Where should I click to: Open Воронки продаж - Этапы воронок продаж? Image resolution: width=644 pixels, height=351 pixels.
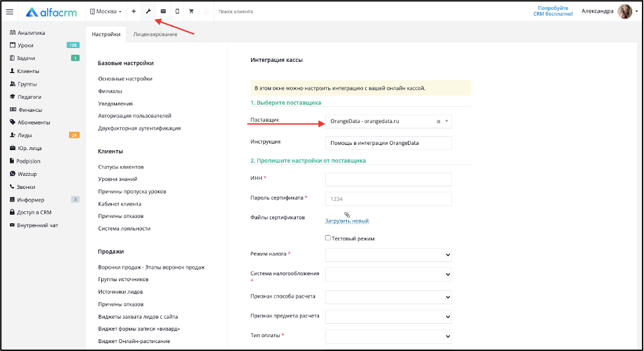pos(151,267)
